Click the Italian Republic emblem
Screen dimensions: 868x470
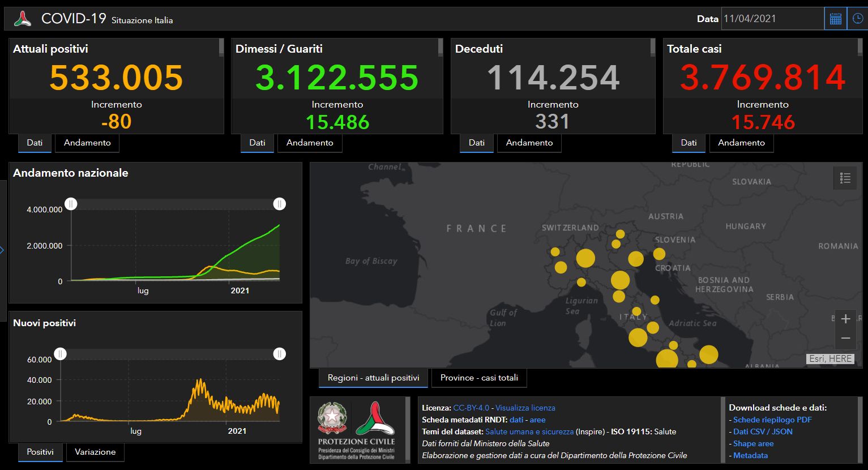coord(333,419)
